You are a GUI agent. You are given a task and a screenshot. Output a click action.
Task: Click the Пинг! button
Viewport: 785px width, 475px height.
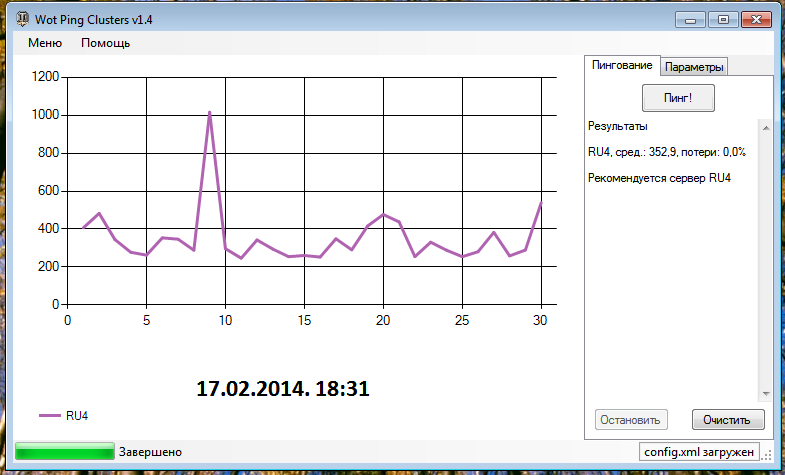point(678,98)
